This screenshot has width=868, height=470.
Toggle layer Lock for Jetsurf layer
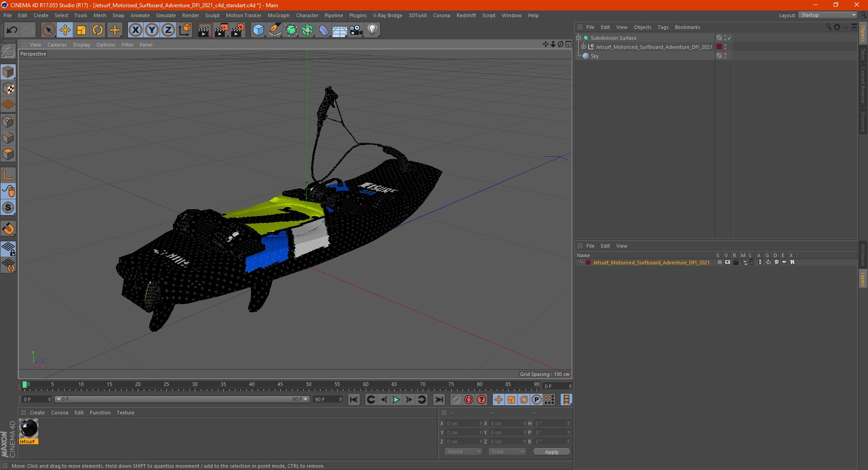pyautogui.click(x=752, y=262)
